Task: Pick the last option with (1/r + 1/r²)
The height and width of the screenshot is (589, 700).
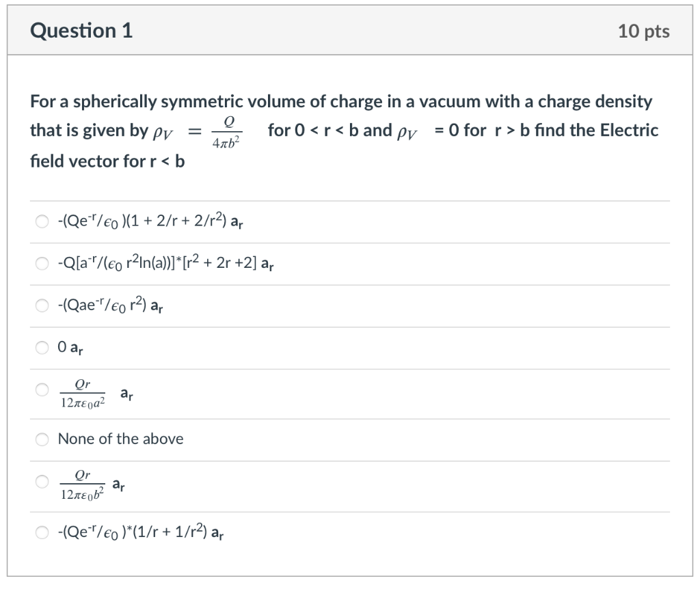Action: click(x=42, y=532)
